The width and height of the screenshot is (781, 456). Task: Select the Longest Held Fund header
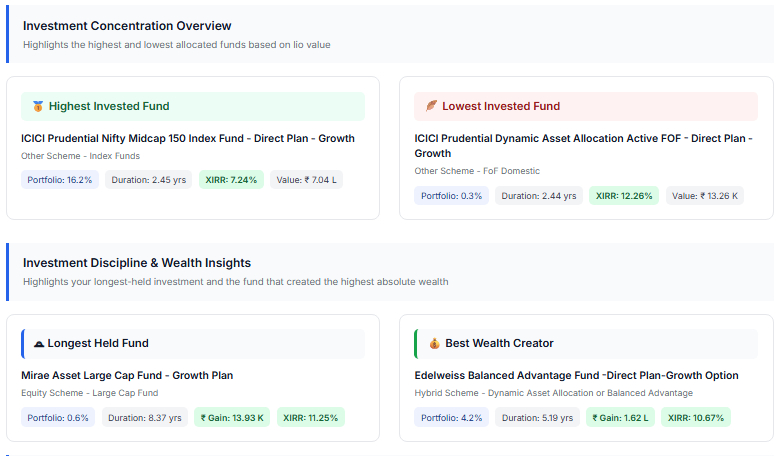[193, 343]
